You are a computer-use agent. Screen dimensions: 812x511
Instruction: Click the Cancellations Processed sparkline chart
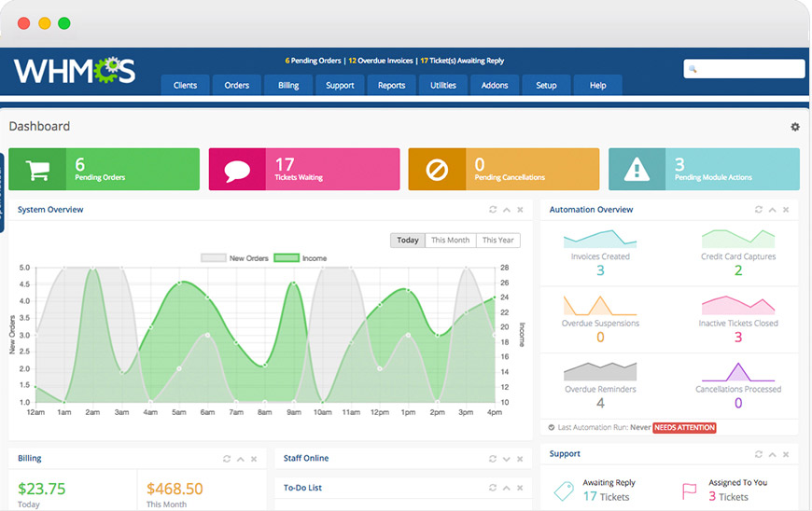tap(738, 371)
